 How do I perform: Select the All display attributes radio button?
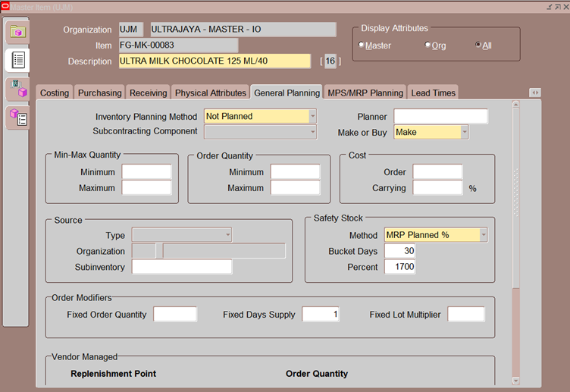click(478, 45)
